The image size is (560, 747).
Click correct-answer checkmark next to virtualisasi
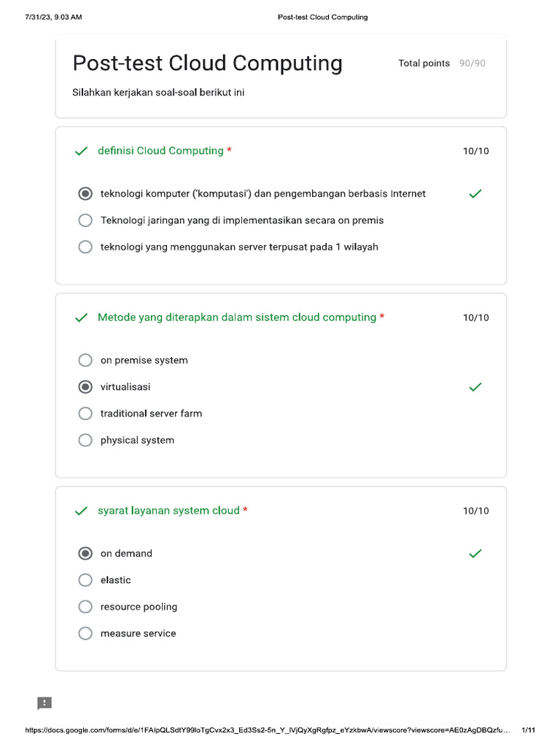(x=475, y=387)
